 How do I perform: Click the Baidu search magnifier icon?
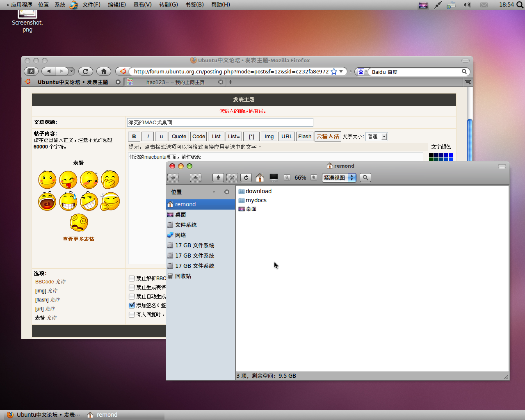pos(464,71)
